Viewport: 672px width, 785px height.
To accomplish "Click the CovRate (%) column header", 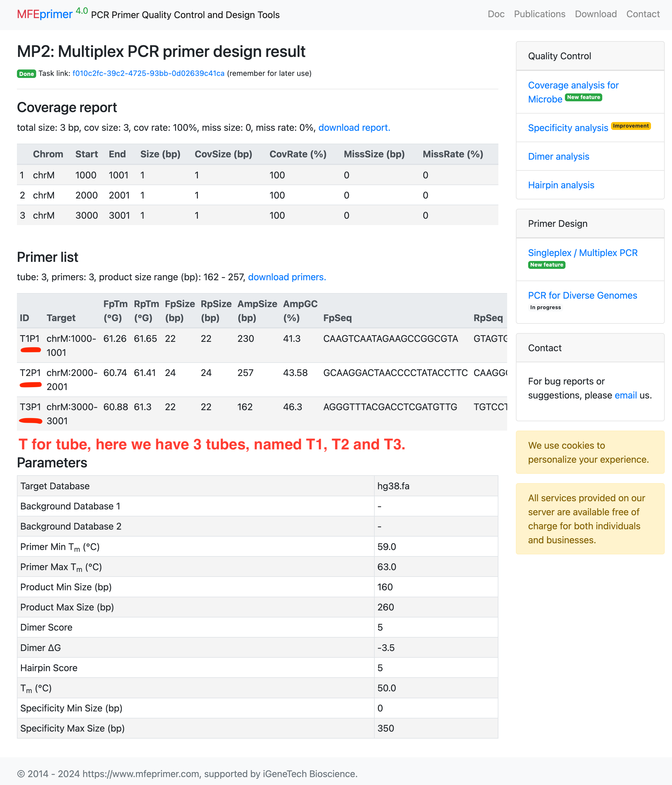I will [298, 154].
